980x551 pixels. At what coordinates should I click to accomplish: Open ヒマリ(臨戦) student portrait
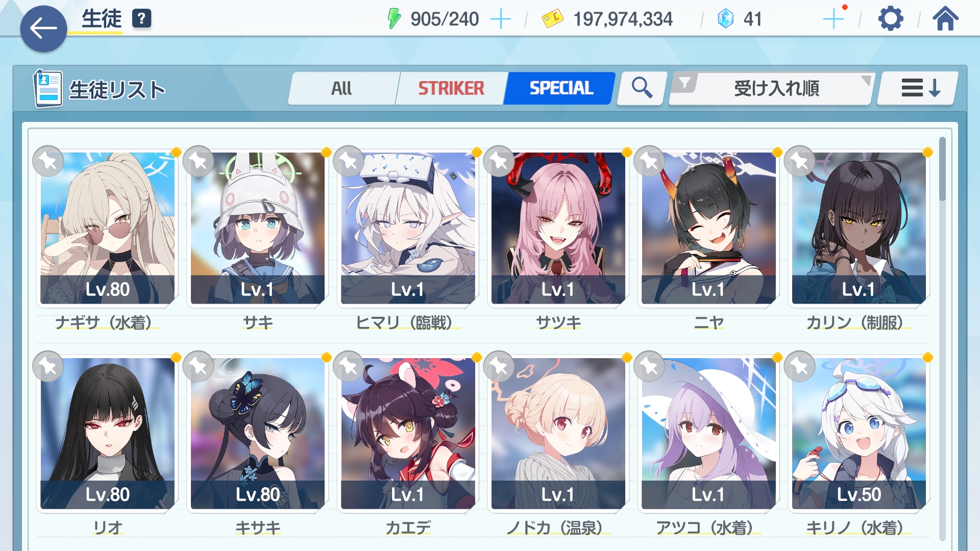(408, 228)
